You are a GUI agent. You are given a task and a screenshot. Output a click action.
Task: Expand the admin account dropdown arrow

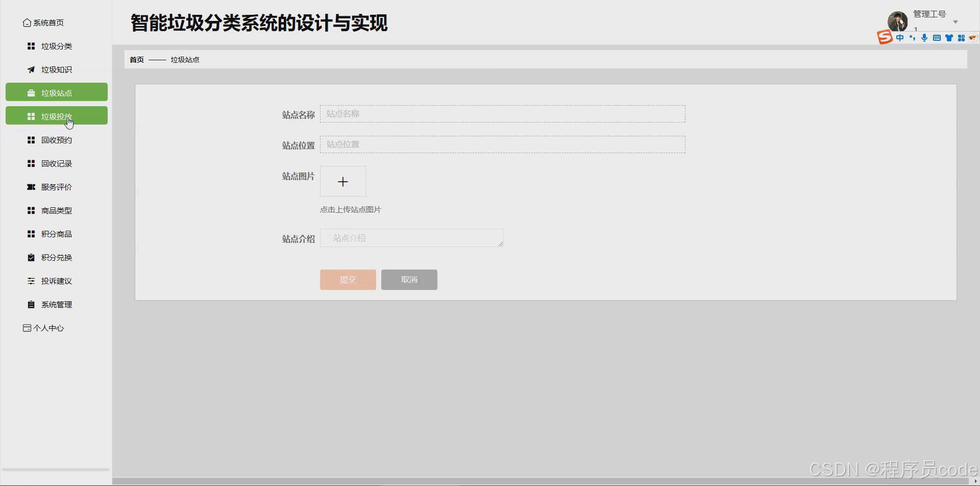click(x=954, y=21)
